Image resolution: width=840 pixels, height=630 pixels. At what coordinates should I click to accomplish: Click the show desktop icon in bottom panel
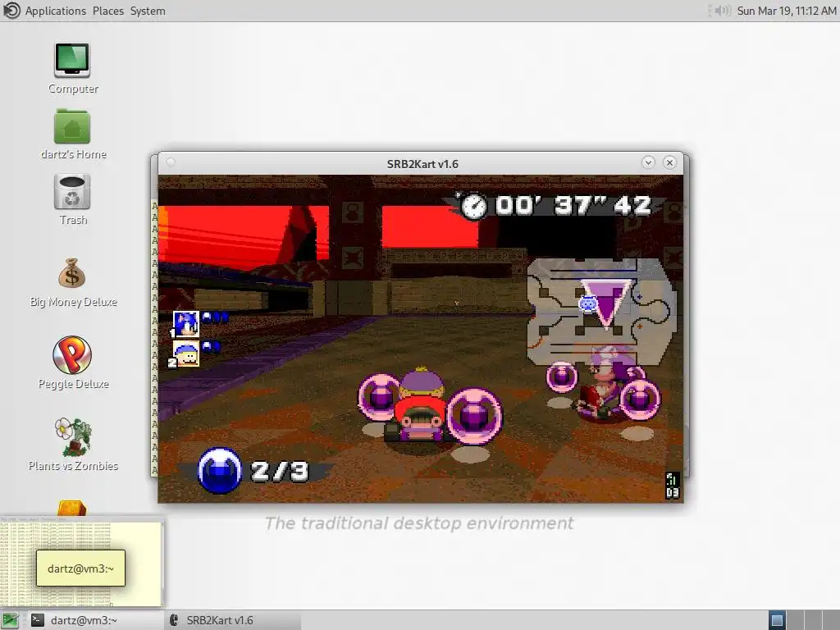point(10,620)
